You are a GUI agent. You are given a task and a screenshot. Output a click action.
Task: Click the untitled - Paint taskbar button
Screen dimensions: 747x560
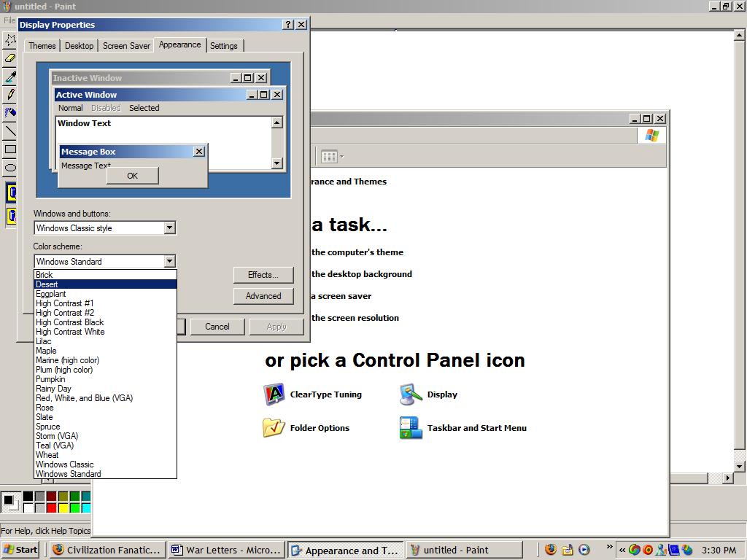coord(465,550)
